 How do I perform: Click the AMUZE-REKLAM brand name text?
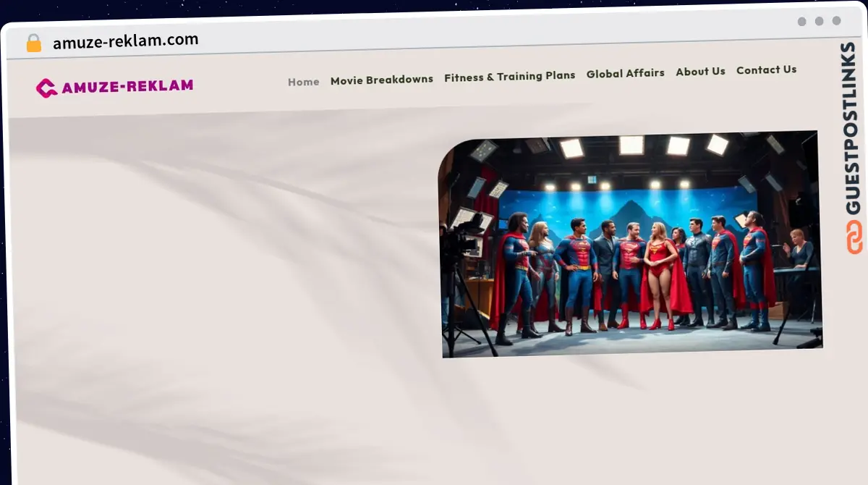127,86
